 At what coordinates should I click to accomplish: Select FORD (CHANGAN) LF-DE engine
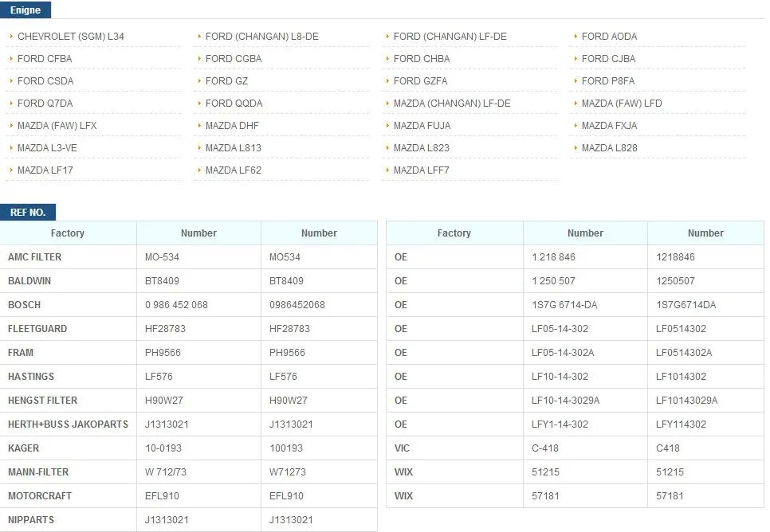[450, 37]
